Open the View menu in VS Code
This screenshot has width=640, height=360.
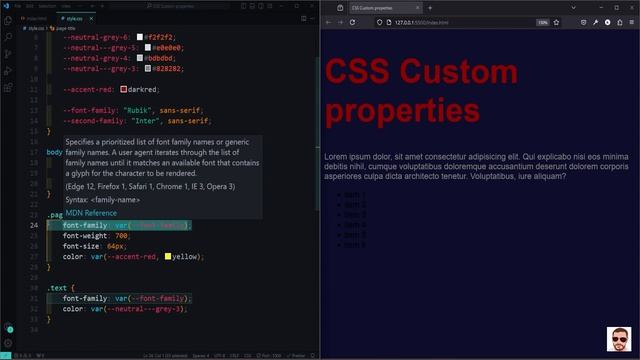tap(66, 6)
